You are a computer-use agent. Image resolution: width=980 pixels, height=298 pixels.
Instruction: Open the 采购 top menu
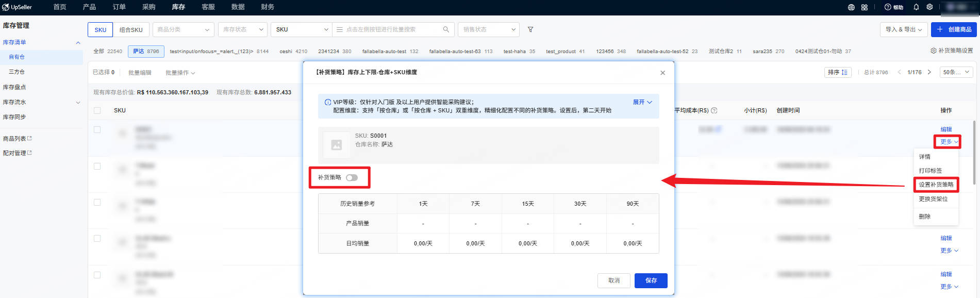pos(148,7)
